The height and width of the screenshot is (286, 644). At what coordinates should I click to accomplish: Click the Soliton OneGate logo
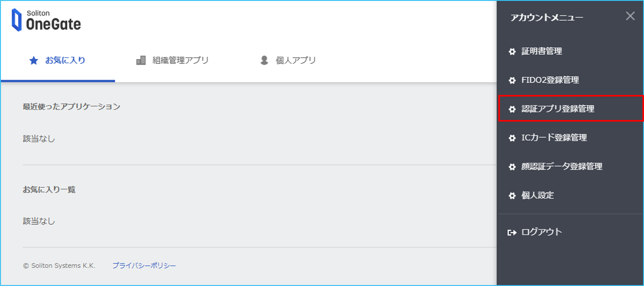(x=46, y=20)
